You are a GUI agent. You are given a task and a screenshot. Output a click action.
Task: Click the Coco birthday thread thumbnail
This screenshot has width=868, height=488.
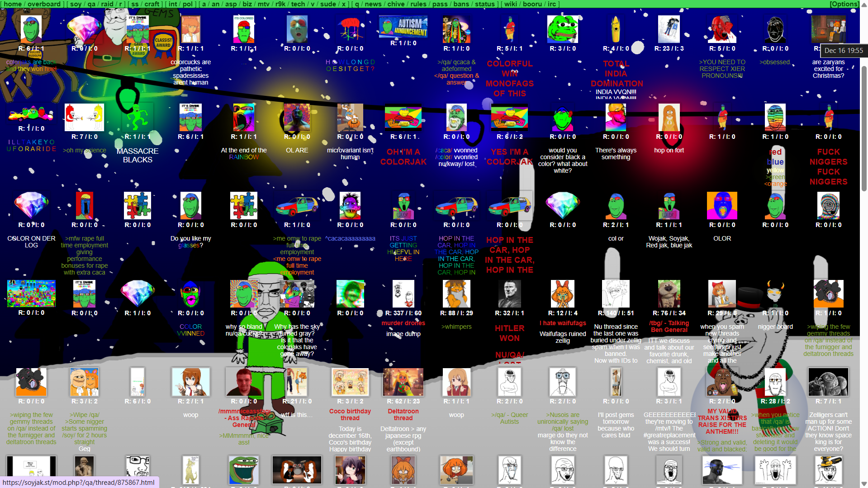point(350,382)
